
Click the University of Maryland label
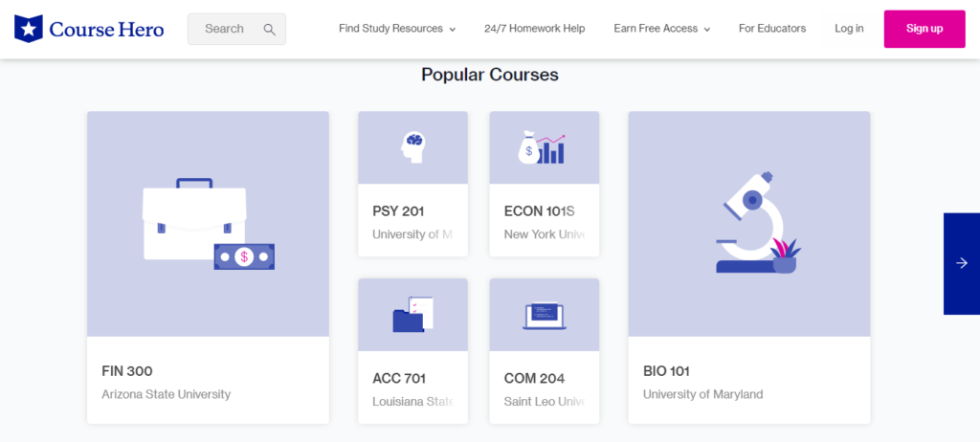[x=702, y=394]
